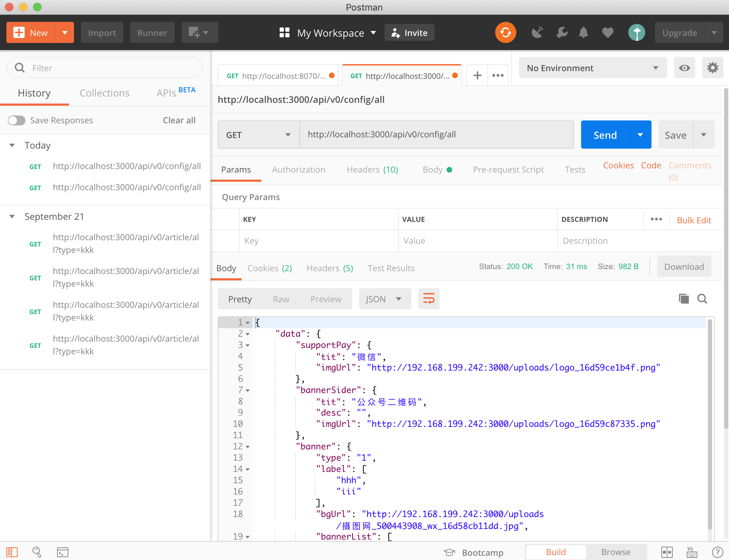Open manage environments gear icon
This screenshot has width=729, height=560.
click(712, 68)
